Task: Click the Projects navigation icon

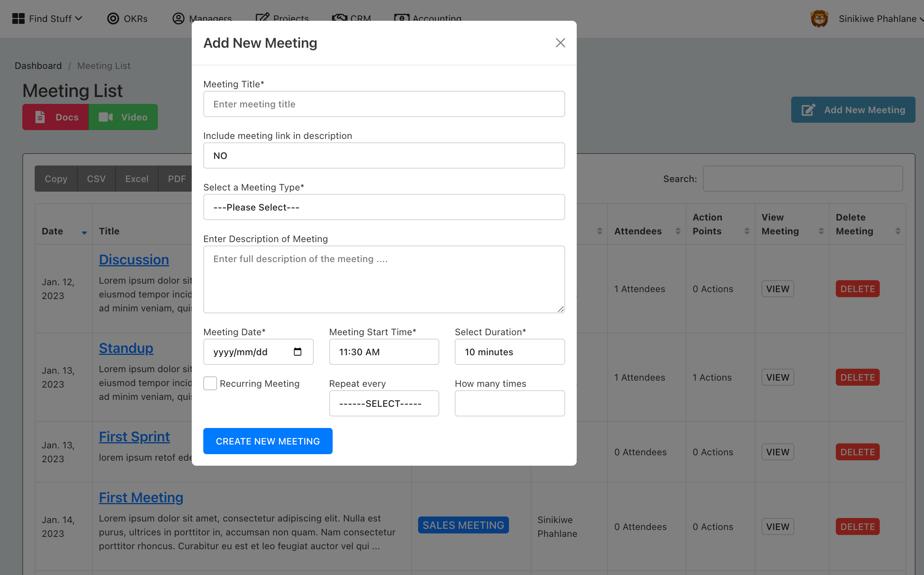Action: click(x=262, y=18)
